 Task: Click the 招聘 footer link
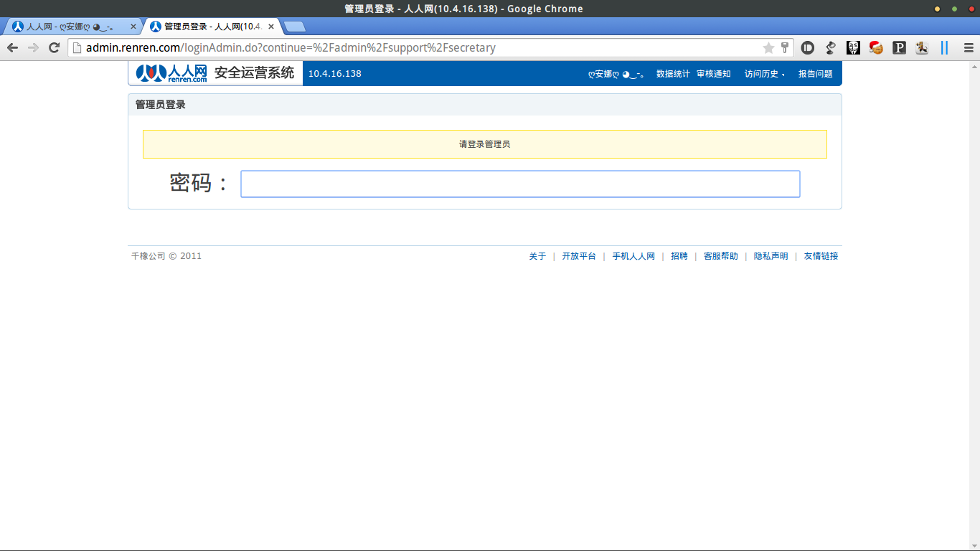(679, 256)
